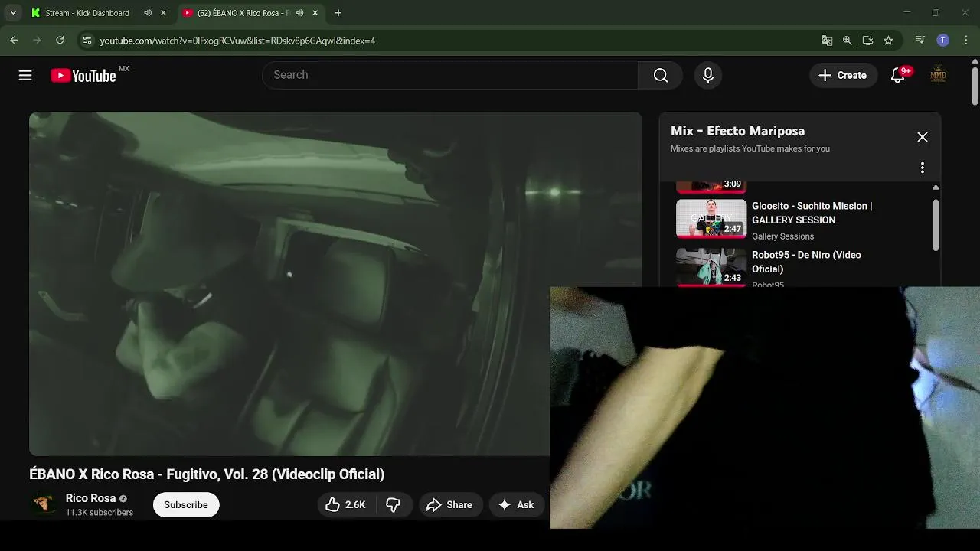
Task: Go to the YouTube home logo
Action: (x=83, y=75)
